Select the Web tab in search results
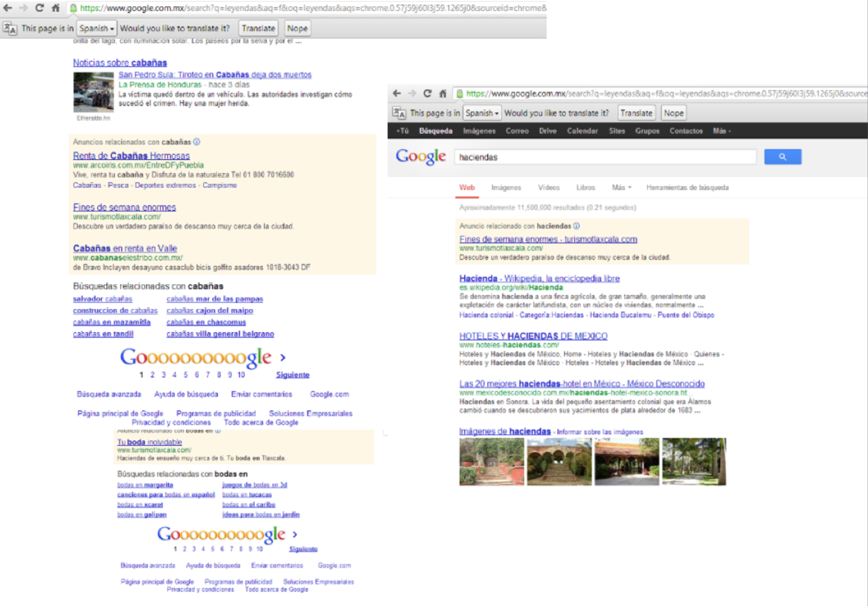The width and height of the screenshot is (868, 610). click(x=467, y=187)
